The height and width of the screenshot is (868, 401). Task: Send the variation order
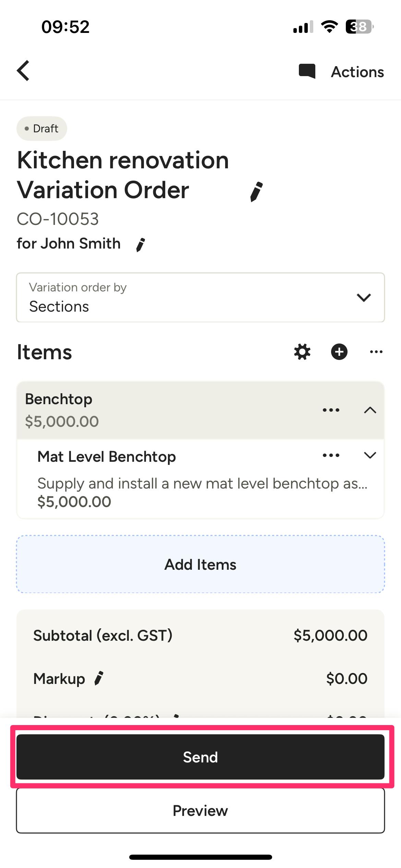coord(200,757)
